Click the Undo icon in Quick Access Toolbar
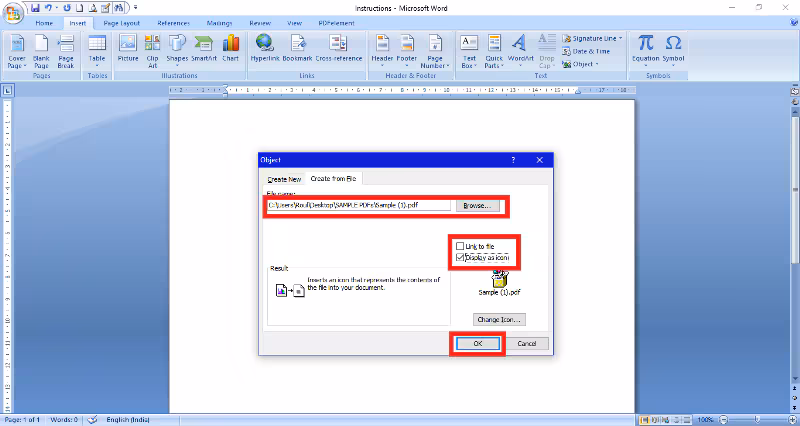 (48, 8)
